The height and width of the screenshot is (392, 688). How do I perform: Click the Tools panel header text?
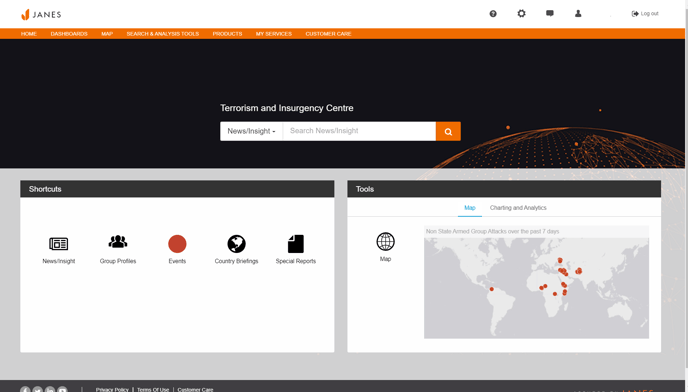[x=365, y=189]
